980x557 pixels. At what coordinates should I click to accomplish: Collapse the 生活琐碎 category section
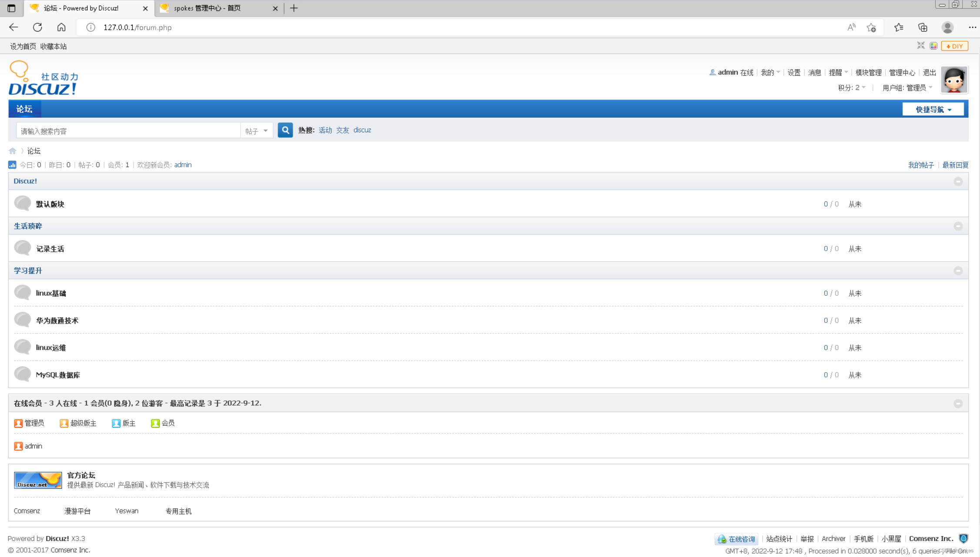(958, 226)
